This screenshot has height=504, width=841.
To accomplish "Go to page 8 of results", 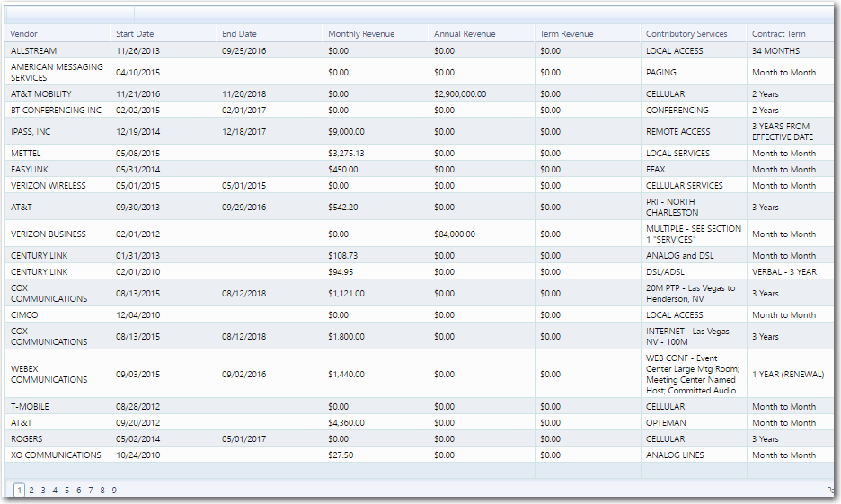I will [x=102, y=490].
